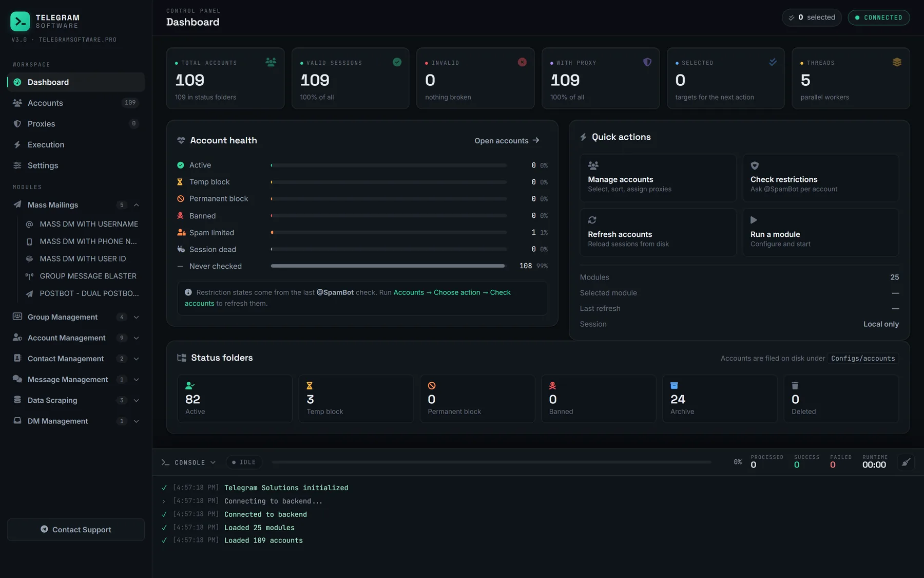
Task: Click the Never checked progress bar
Action: pyautogui.click(x=389, y=266)
